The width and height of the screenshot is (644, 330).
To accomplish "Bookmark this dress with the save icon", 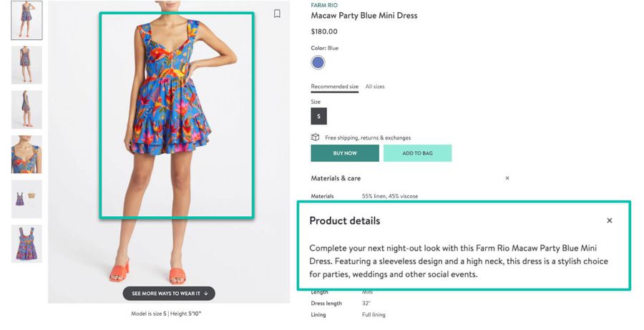I will coord(277,14).
